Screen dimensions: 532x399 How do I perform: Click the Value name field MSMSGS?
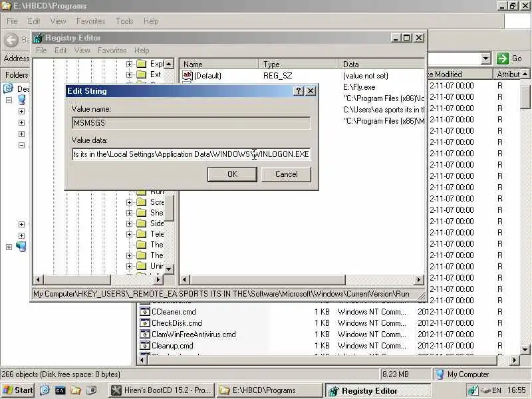pyautogui.click(x=191, y=123)
